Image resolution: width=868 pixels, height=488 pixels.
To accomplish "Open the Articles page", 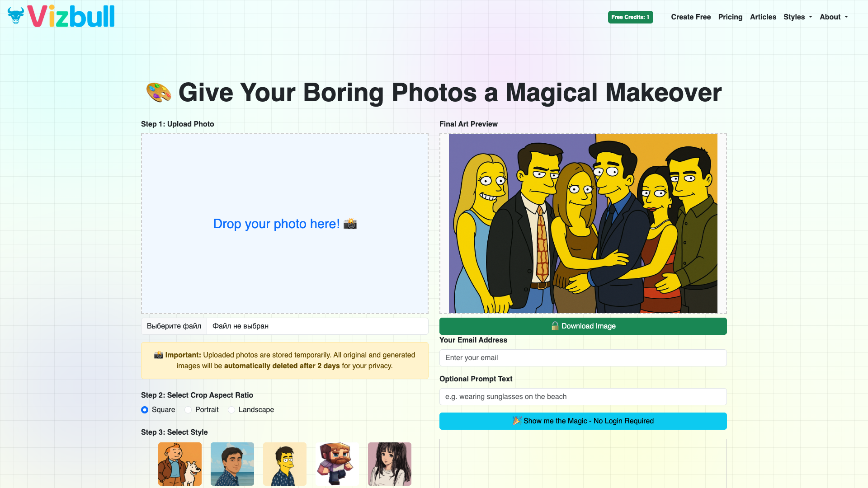I will 763,17.
